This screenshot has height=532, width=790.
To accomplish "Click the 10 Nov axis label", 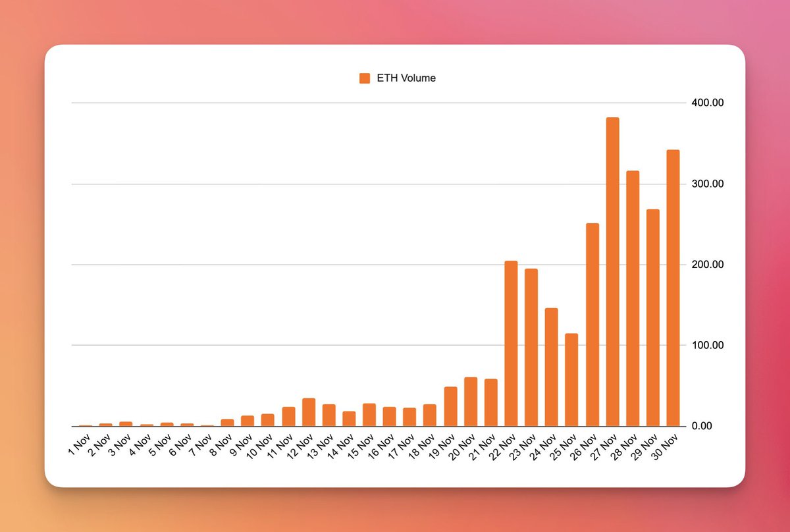I will coord(259,446).
